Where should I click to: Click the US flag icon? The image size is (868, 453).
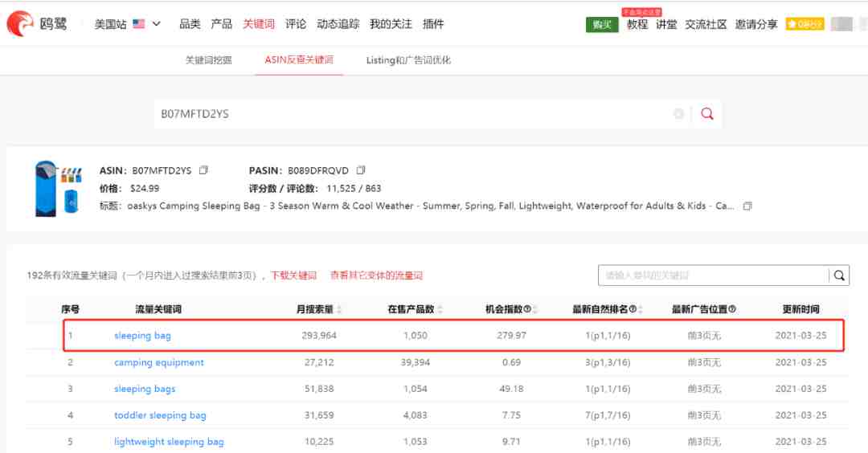pos(139,24)
